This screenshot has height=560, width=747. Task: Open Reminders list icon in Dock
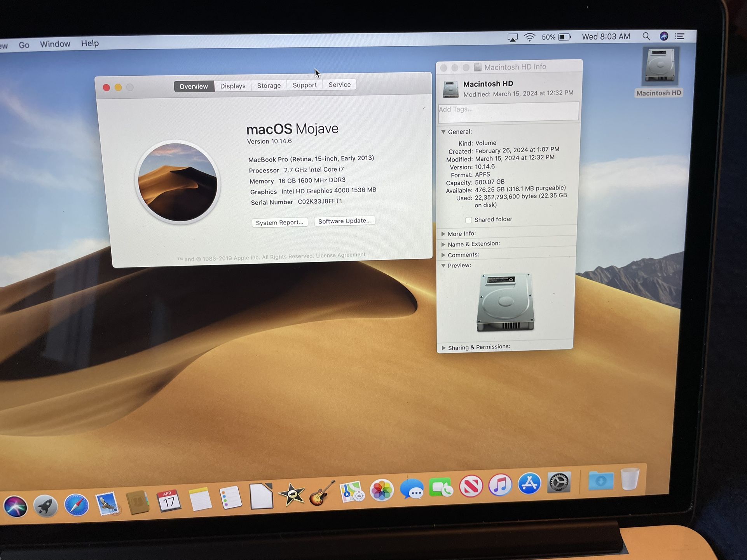[230, 497]
